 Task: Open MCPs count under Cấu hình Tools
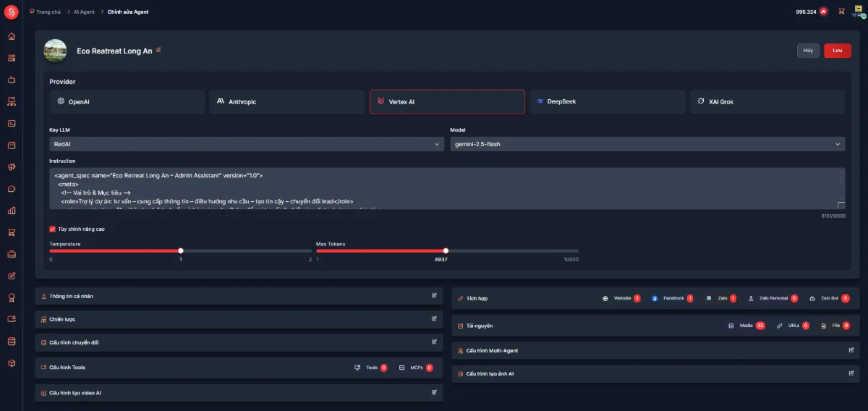(415, 368)
